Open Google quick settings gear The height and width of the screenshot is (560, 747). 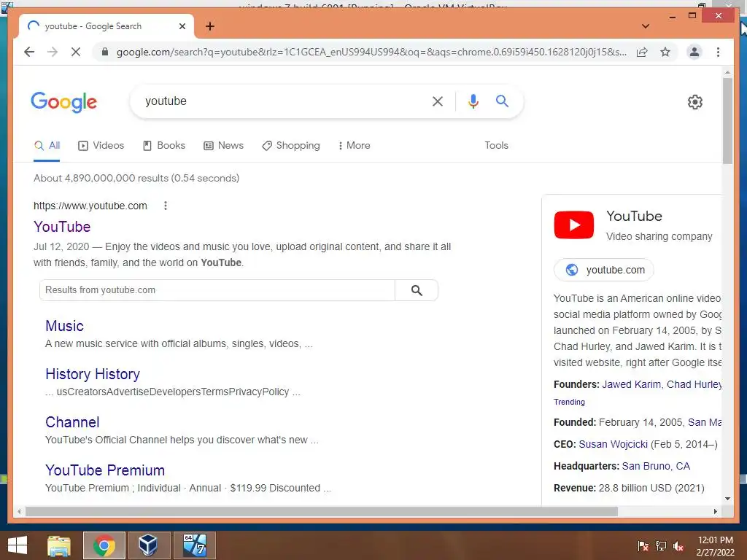(x=694, y=102)
